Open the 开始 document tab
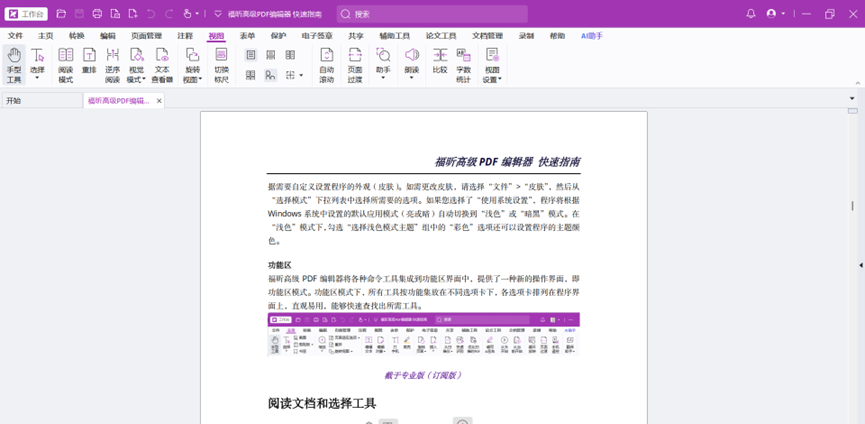This screenshot has height=424, width=865. (x=13, y=101)
